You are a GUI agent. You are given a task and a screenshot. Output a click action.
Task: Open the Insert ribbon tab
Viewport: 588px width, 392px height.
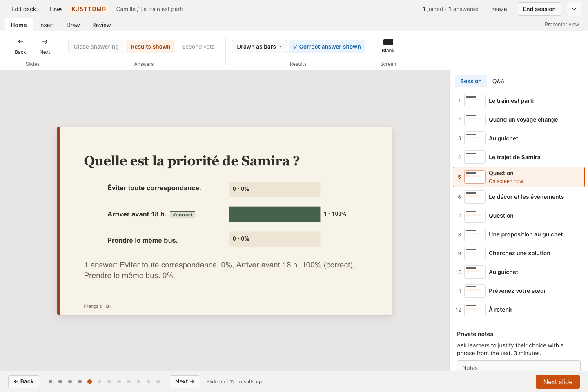tap(47, 25)
